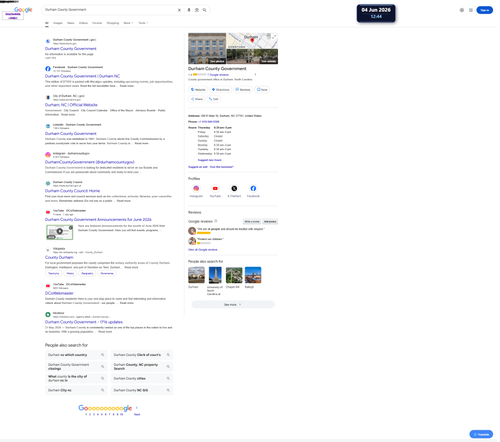Image resolution: width=500 pixels, height=442 pixels.
Task: Search 'Durham nc which country' suggestion
Action: point(76,355)
